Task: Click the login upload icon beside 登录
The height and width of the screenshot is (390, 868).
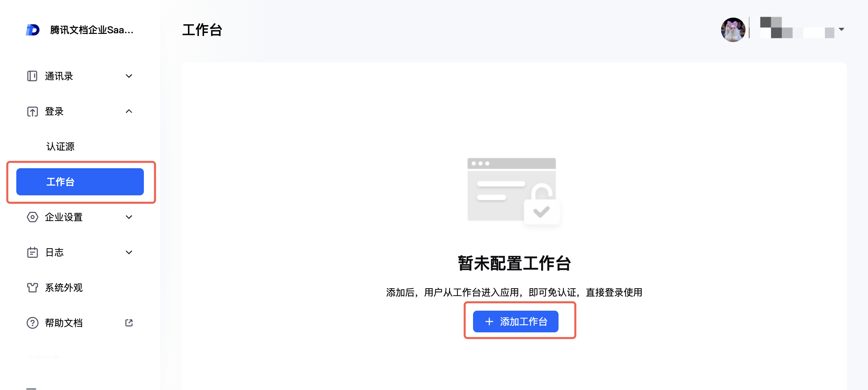Action: coord(32,111)
